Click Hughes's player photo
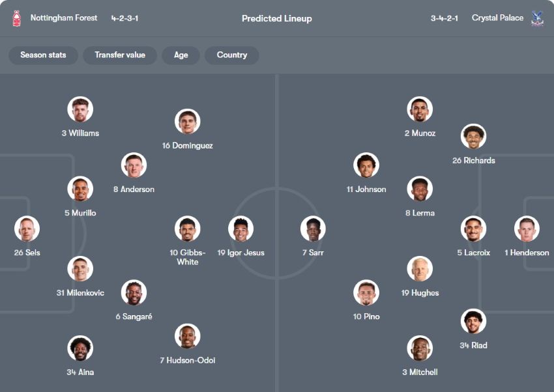The height and width of the screenshot is (392, 554). (420, 269)
